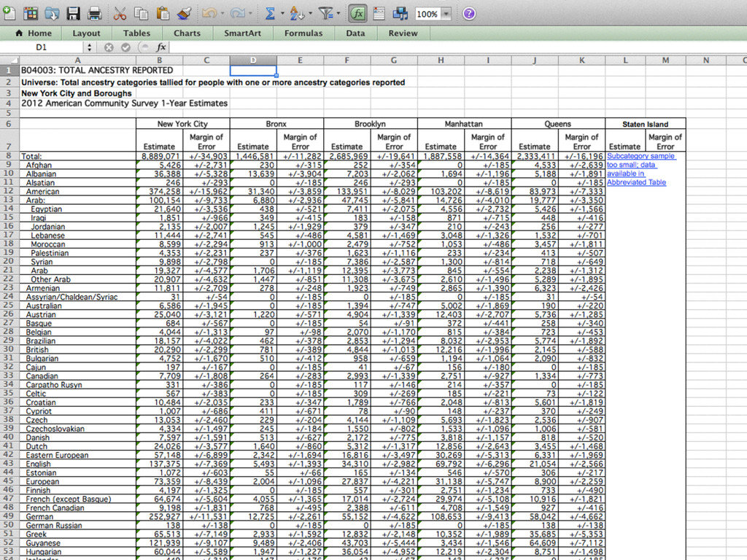Open undo history dropdown arrow

click(222, 13)
